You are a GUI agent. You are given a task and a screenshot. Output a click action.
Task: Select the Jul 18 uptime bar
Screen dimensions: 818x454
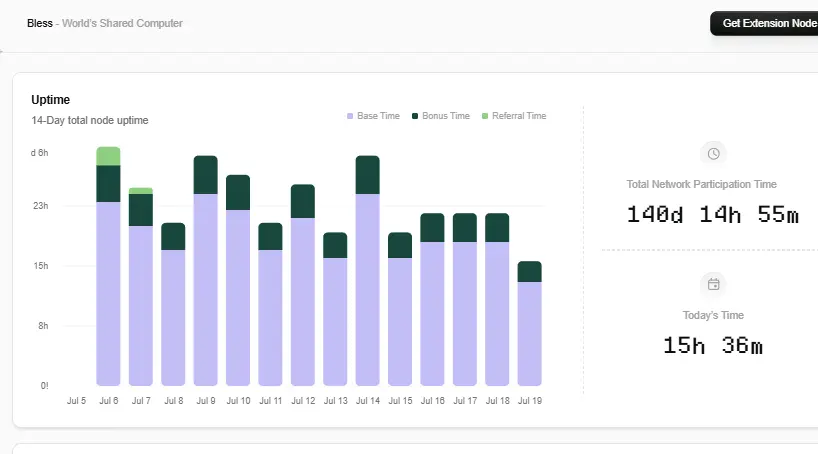pos(497,300)
